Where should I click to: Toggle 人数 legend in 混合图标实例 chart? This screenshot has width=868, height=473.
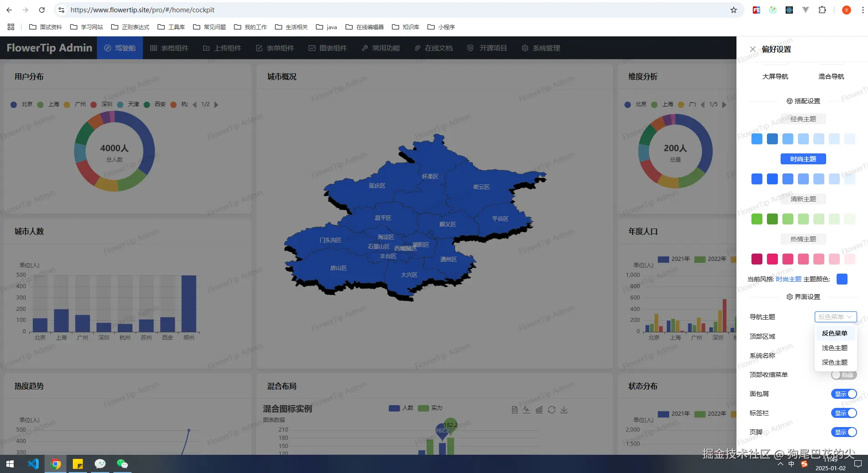401,408
